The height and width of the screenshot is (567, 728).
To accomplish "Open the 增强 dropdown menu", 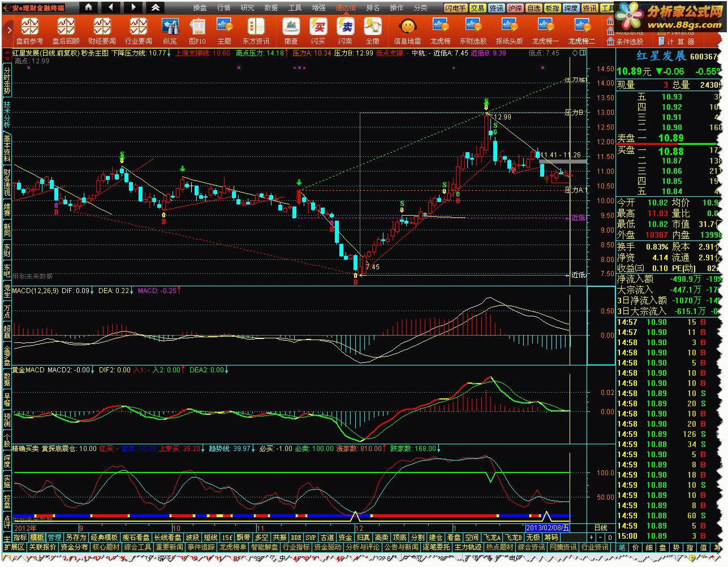I will coord(318,8).
